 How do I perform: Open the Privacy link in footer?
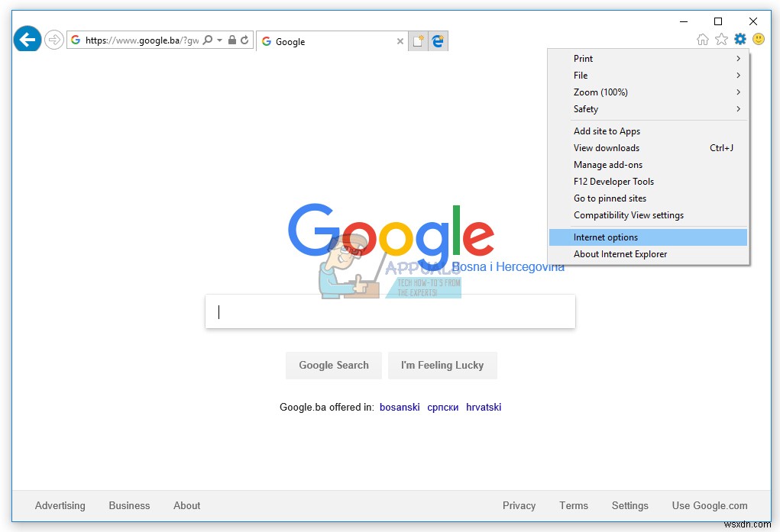point(519,505)
